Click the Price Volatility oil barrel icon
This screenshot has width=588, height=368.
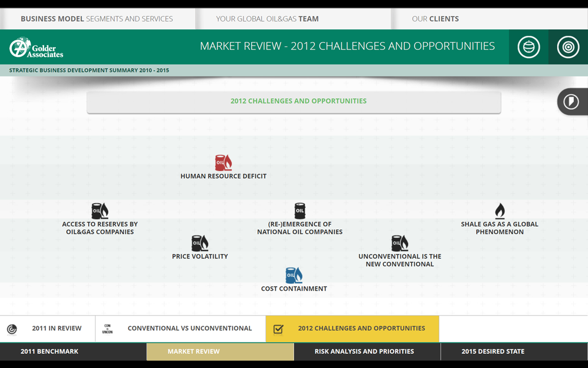coord(199,243)
